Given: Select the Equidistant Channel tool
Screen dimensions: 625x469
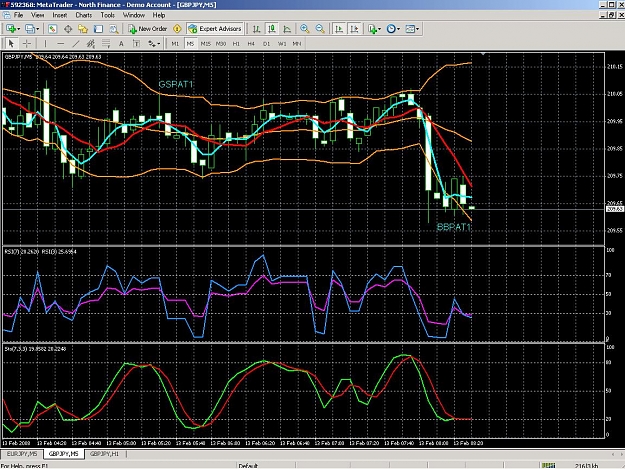Looking at the screenshot, I should pyautogui.click(x=91, y=43).
